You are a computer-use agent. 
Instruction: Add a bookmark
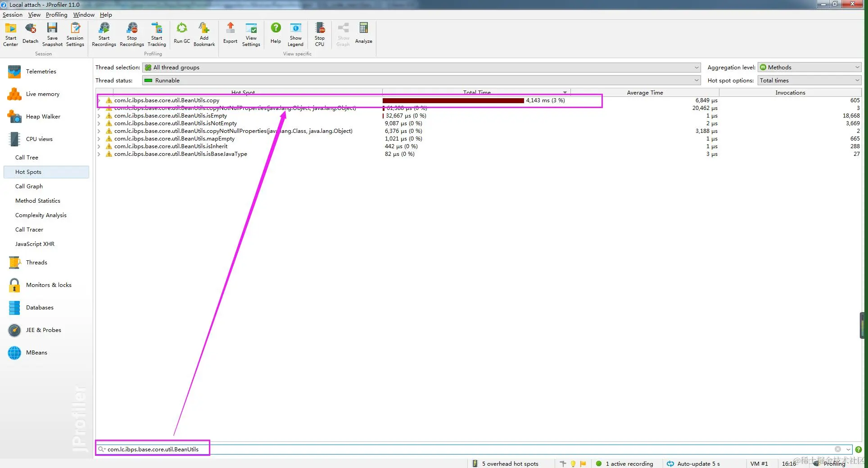(x=204, y=34)
